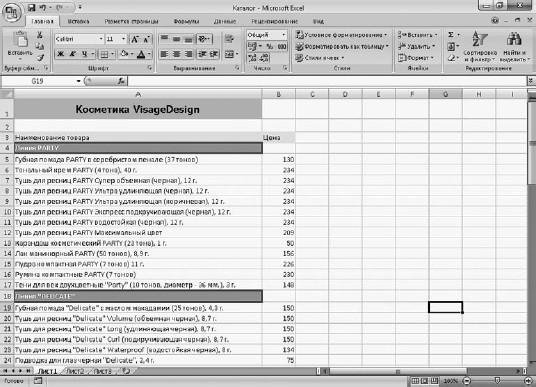Center text horizontally in cell
The image size is (536, 387).
click(176, 54)
